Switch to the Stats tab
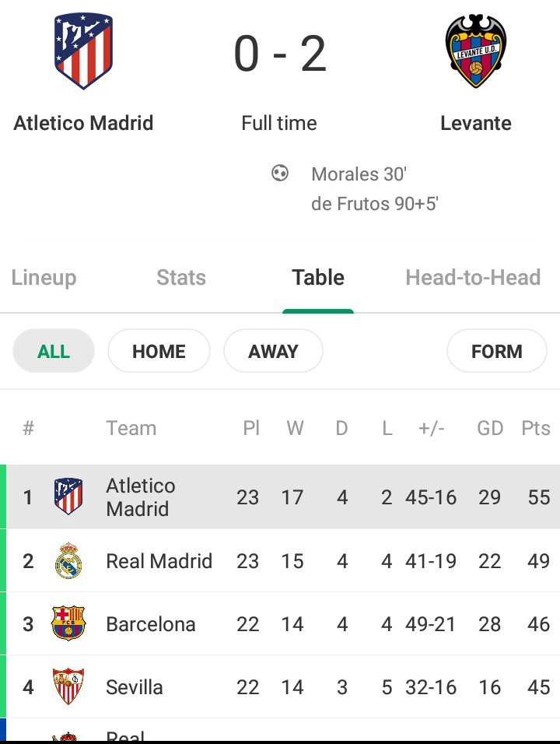Screen dimensions: 560x744 (x=181, y=278)
